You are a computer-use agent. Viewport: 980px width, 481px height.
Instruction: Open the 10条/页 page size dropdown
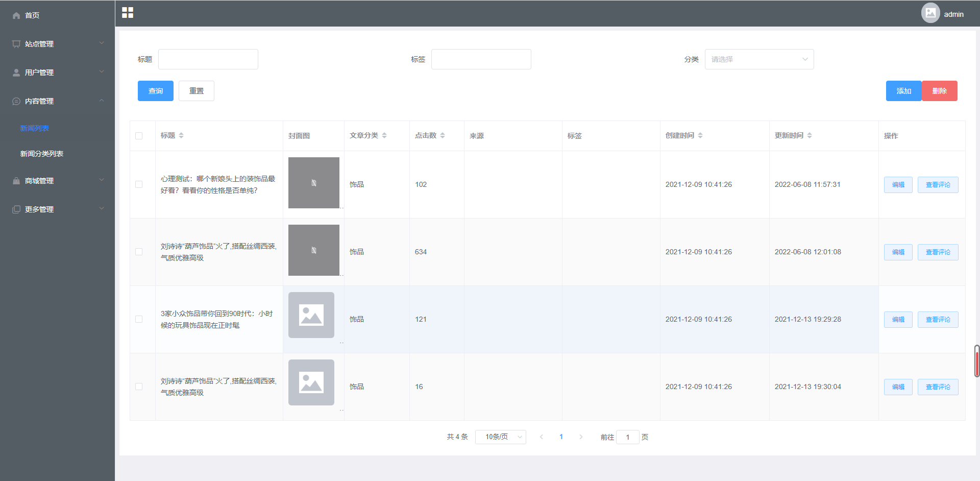click(x=500, y=437)
